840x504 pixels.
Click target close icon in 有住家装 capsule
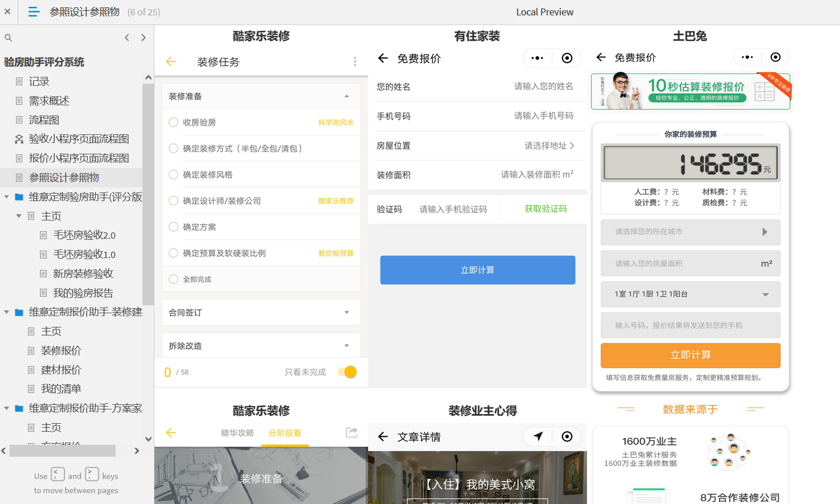tap(567, 58)
